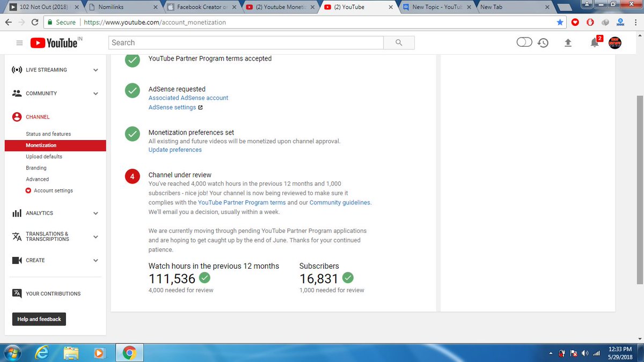Screen dimensions: 644x362
Task: Click the gray globe extension icon
Action: (x=605, y=23)
